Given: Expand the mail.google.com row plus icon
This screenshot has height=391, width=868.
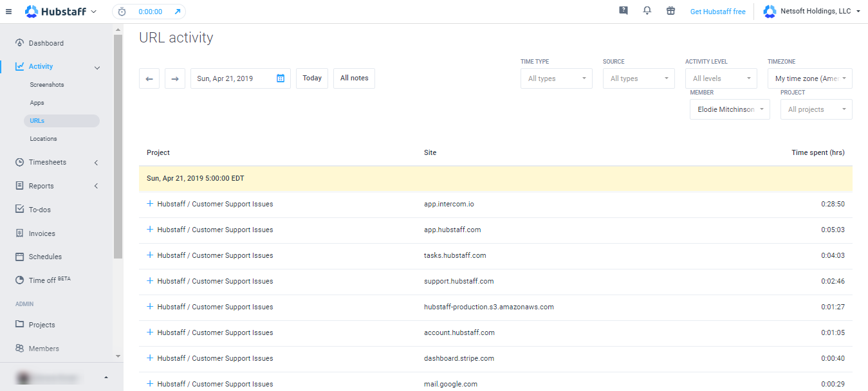Looking at the screenshot, I should tap(151, 384).
